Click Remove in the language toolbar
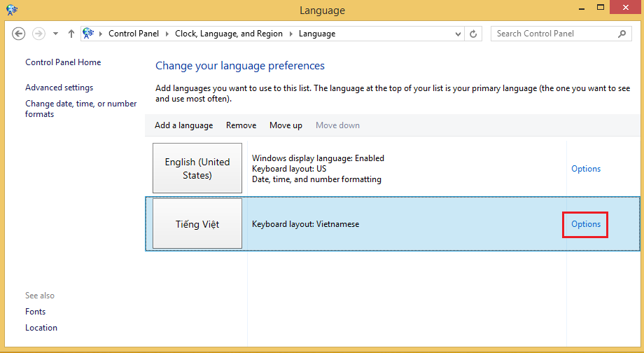The image size is (644, 353). click(241, 125)
